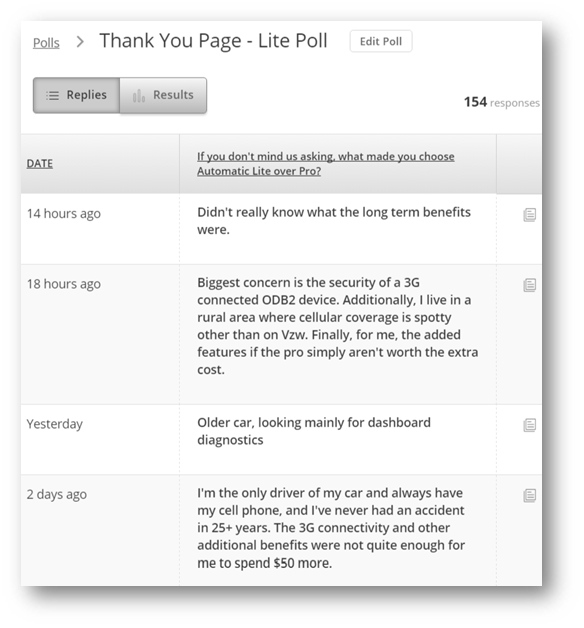The height and width of the screenshot is (628, 584).
Task: Switch to the Results tab
Action: (x=163, y=95)
